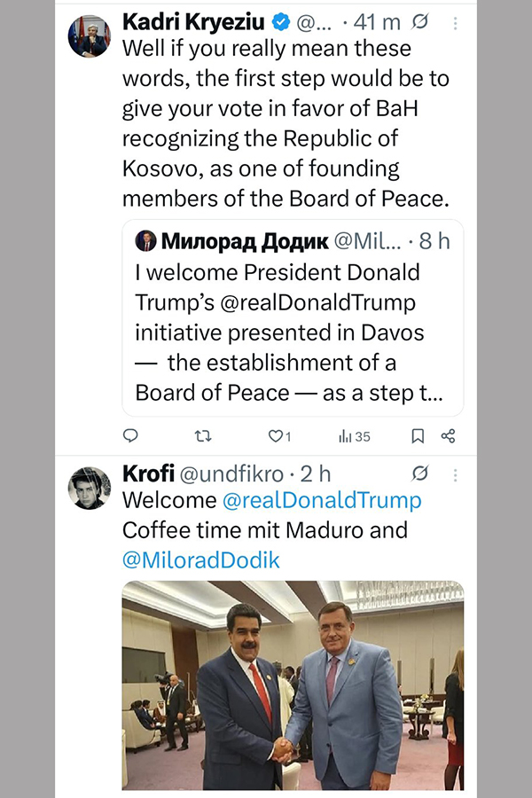Bookmark Kadri Kryeziu's post
The image size is (532, 798).
417,435
